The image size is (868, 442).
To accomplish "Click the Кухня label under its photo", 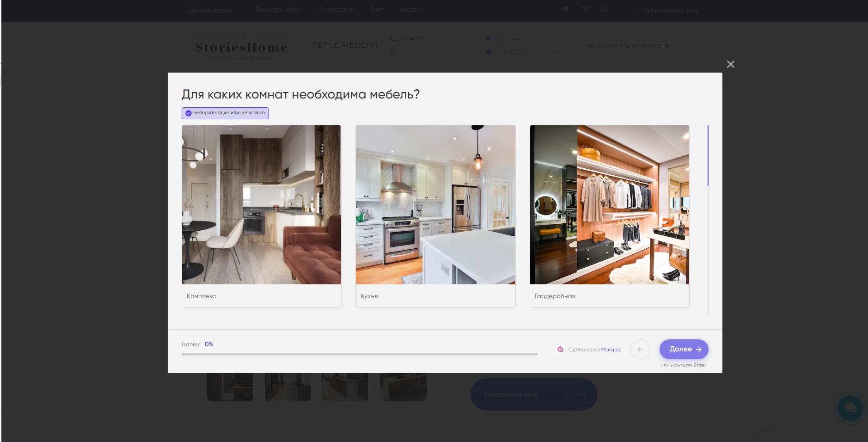I will (369, 296).
